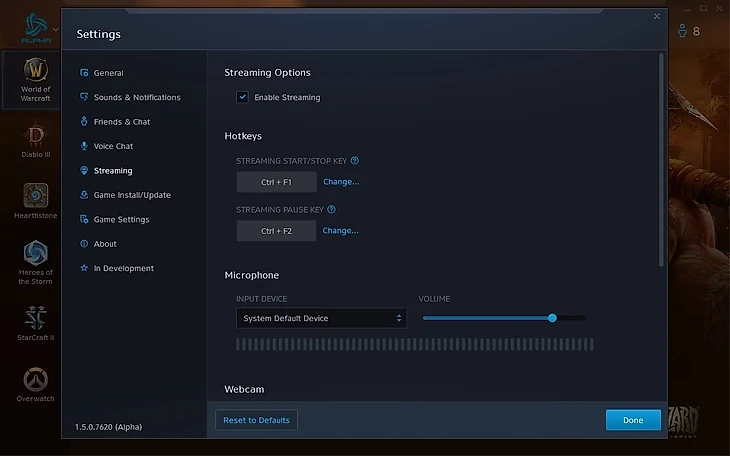Viewport: 730px width, 456px height.
Task: Click the microphone Volume slider handle
Action: click(552, 318)
